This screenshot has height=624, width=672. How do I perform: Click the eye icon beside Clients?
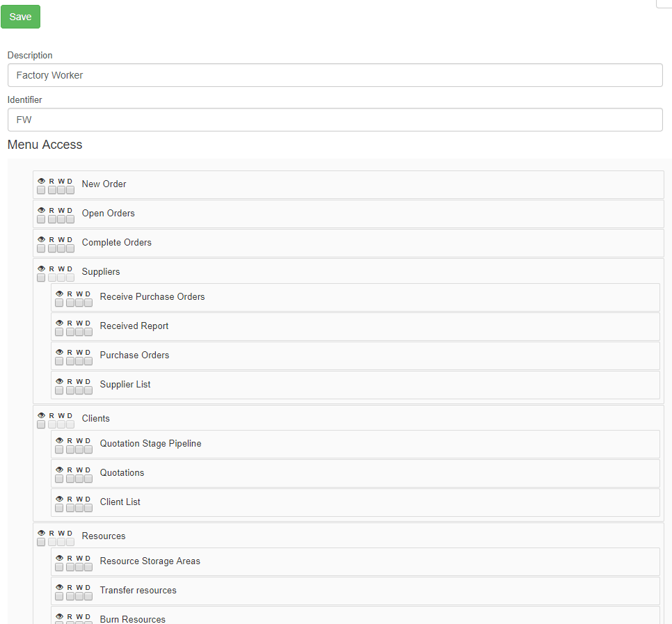click(41, 415)
